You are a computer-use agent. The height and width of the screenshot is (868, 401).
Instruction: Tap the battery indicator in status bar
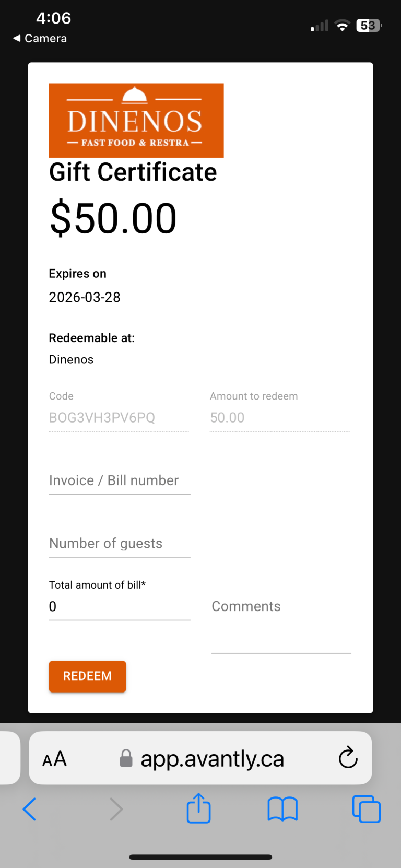point(369,25)
